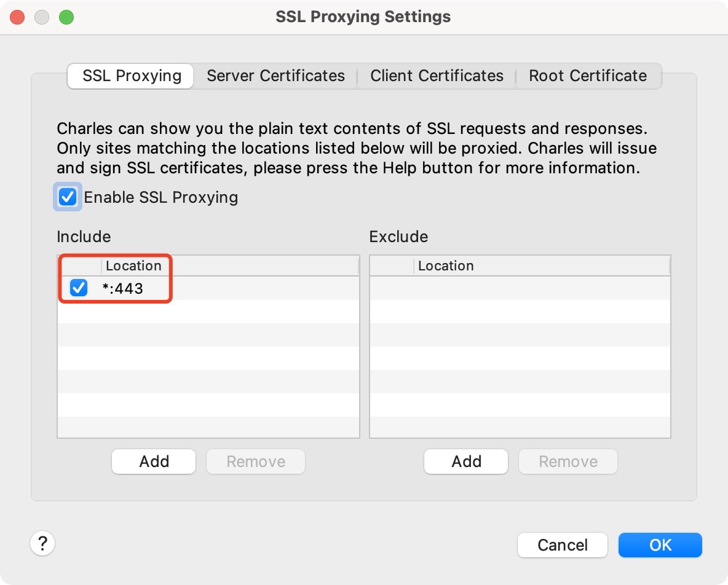Minimize the dialog with the yellow button
The width and height of the screenshot is (728, 585).
click(x=42, y=17)
